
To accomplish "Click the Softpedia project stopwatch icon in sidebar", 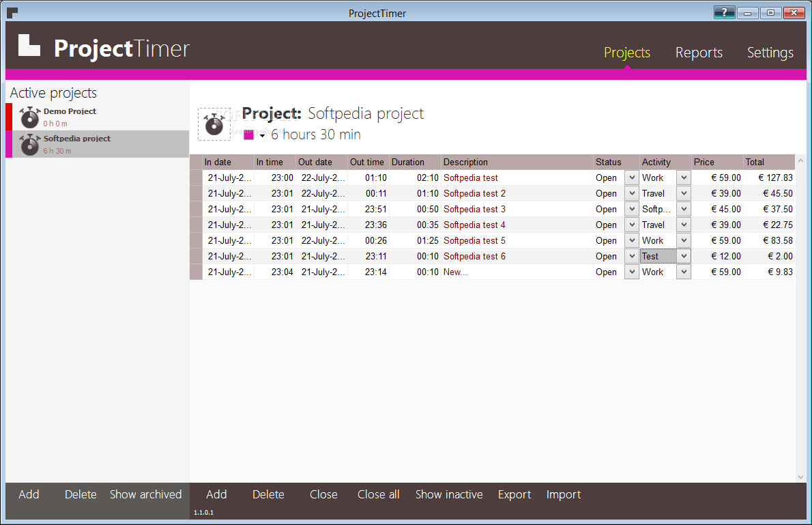I will coord(30,145).
